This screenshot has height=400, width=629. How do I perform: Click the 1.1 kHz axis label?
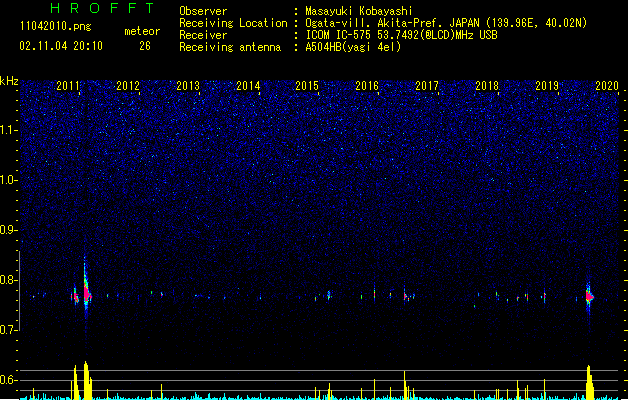tap(8, 130)
